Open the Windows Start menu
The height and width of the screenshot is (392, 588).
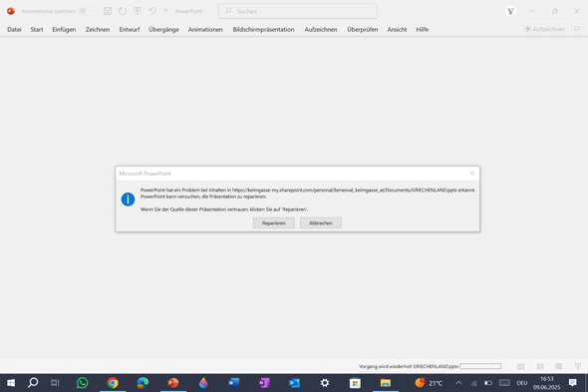click(x=11, y=383)
